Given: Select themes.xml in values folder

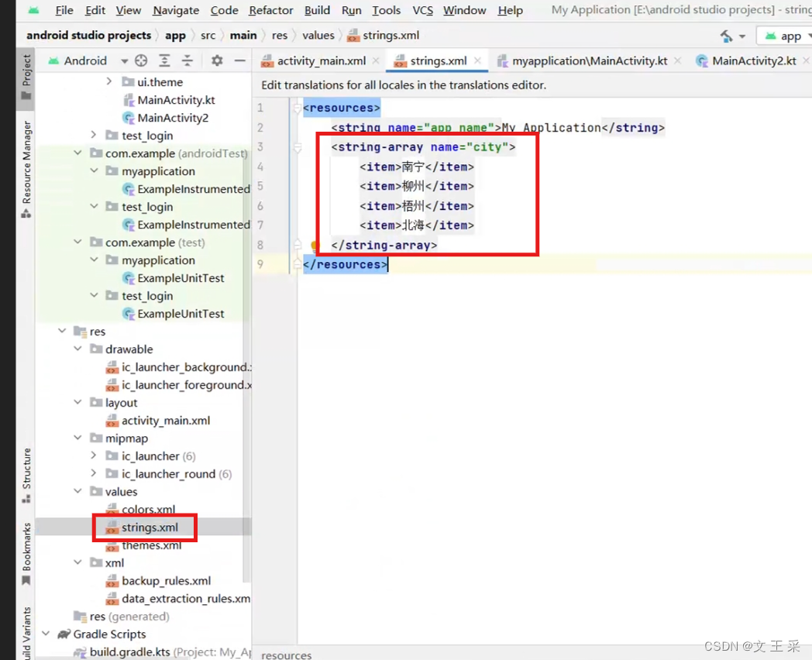Looking at the screenshot, I should click(151, 545).
